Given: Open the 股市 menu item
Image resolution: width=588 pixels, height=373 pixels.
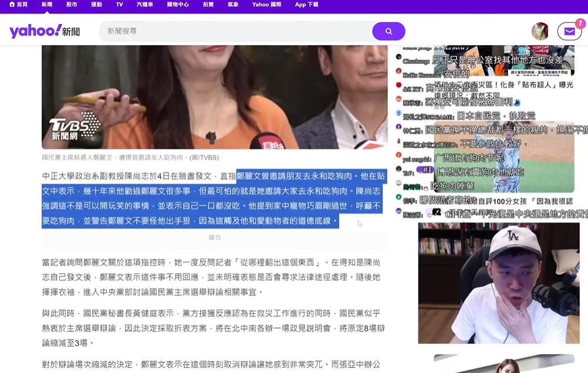Looking at the screenshot, I should [x=72, y=5].
